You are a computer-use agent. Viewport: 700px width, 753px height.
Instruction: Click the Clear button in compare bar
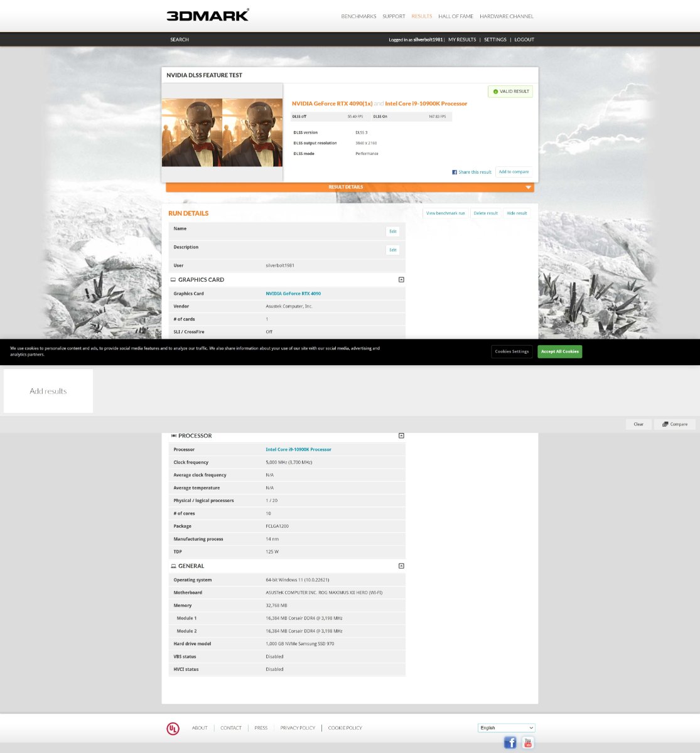coord(638,424)
